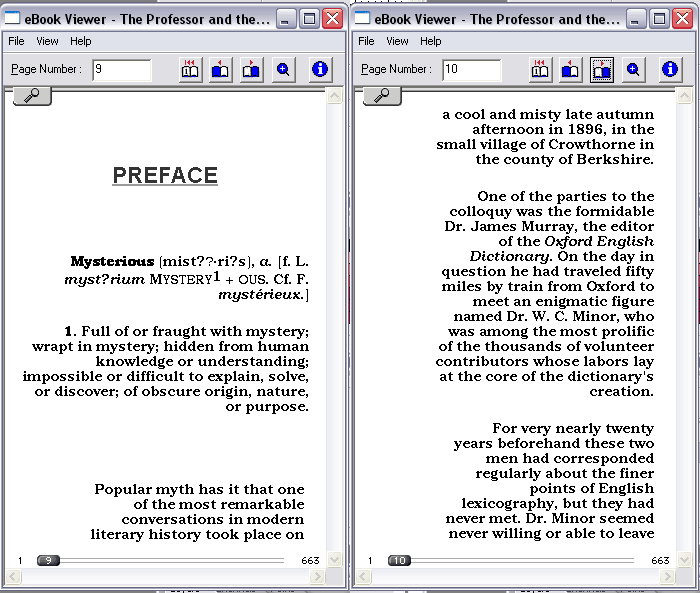The width and height of the screenshot is (700, 593).
Task: Open View menu in right viewer
Action: (x=397, y=41)
